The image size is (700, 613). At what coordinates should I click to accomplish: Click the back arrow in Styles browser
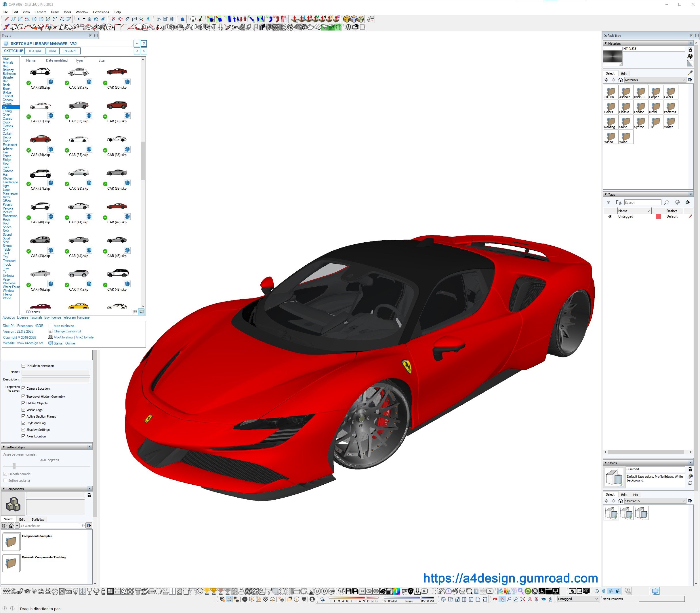(606, 501)
